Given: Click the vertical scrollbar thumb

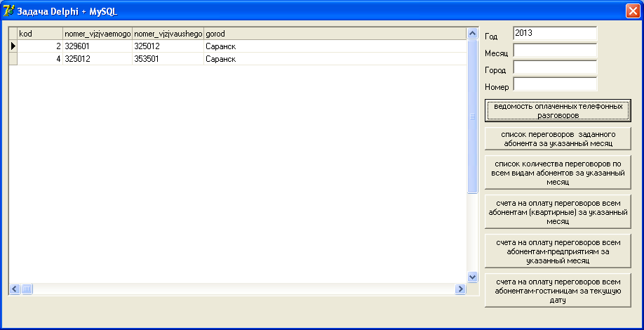Looking at the screenshot, I should point(473,117).
